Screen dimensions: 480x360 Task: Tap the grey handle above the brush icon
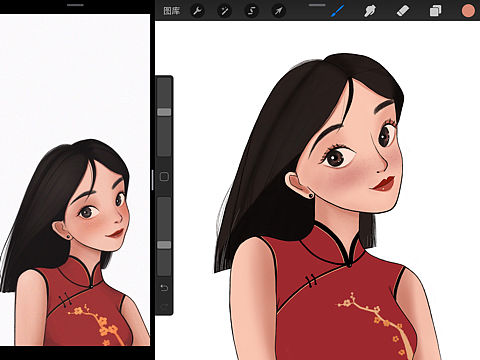pos(317,5)
